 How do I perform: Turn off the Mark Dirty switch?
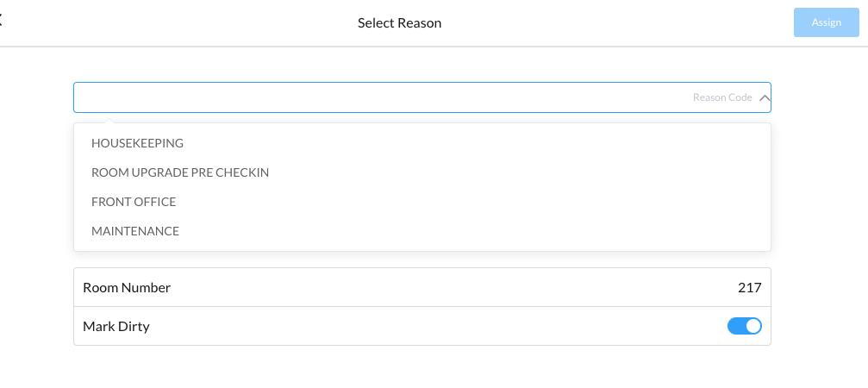pyautogui.click(x=745, y=326)
